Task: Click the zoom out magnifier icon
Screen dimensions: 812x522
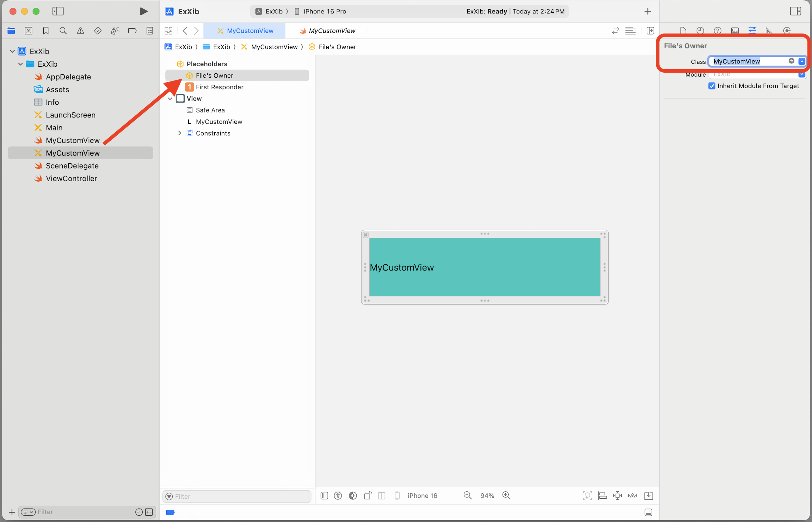Action: pos(467,496)
